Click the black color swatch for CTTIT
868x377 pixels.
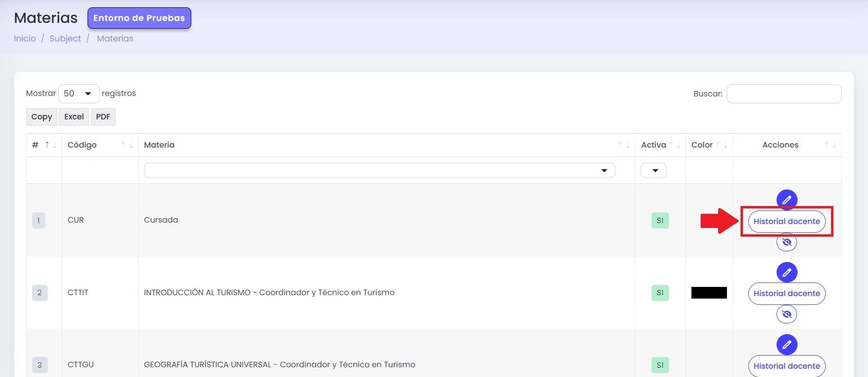pyautogui.click(x=709, y=293)
